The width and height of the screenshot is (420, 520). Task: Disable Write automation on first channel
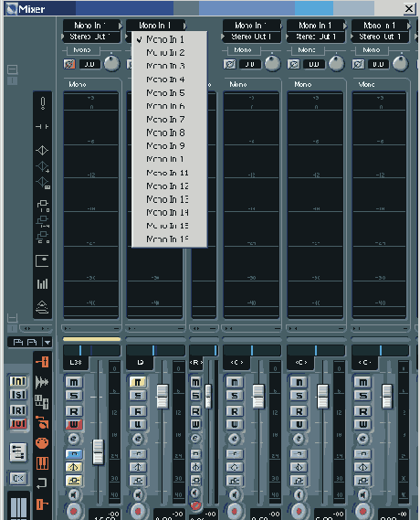[x=74, y=424]
